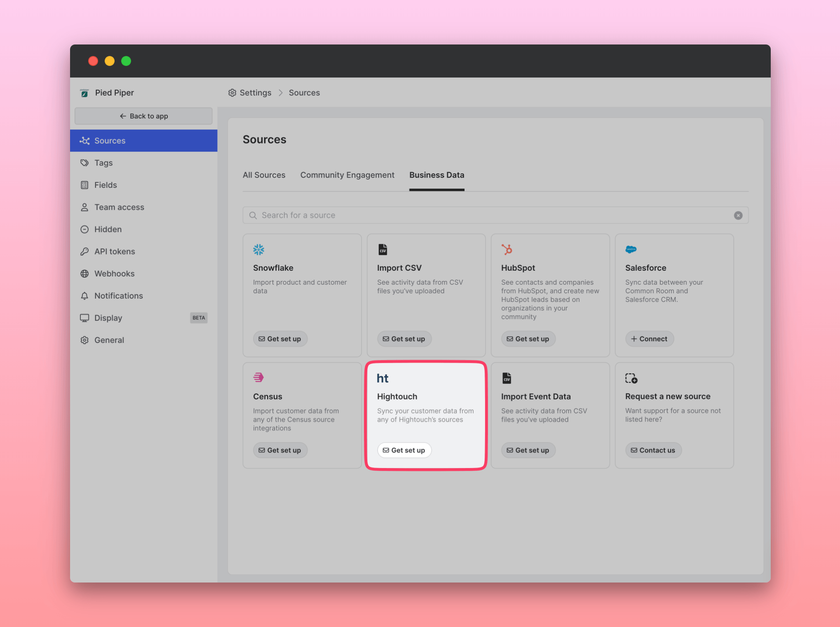Image resolution: width=840 pixels, height=627 pixels.
Task: Click the Census logo icon
Action: tap(258, 377)
